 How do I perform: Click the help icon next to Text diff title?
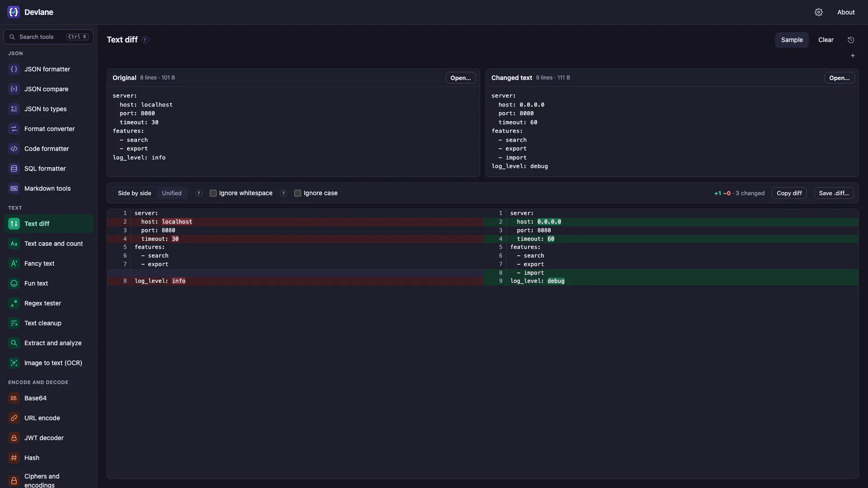click(145, 40)
